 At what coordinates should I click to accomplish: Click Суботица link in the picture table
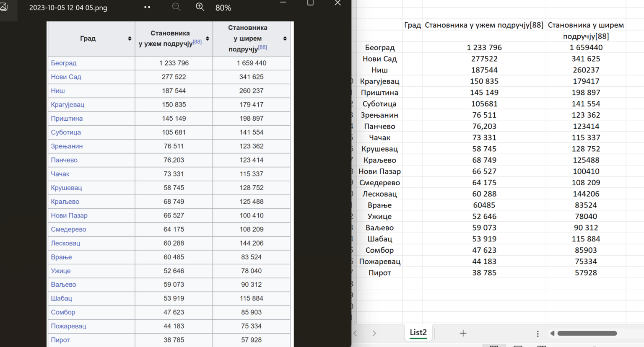click(66, 132)
